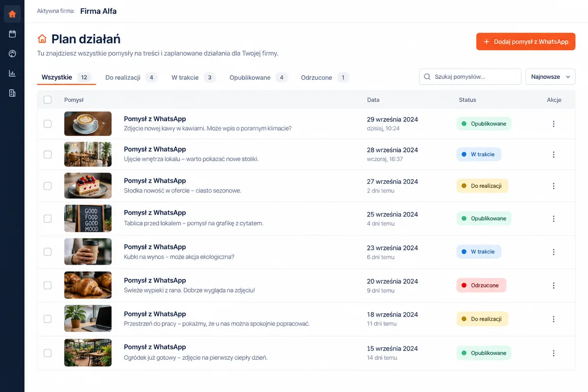The image size is (588, 392).
Task: Switch to the Wszystkie tab
Action: (66, 77)
